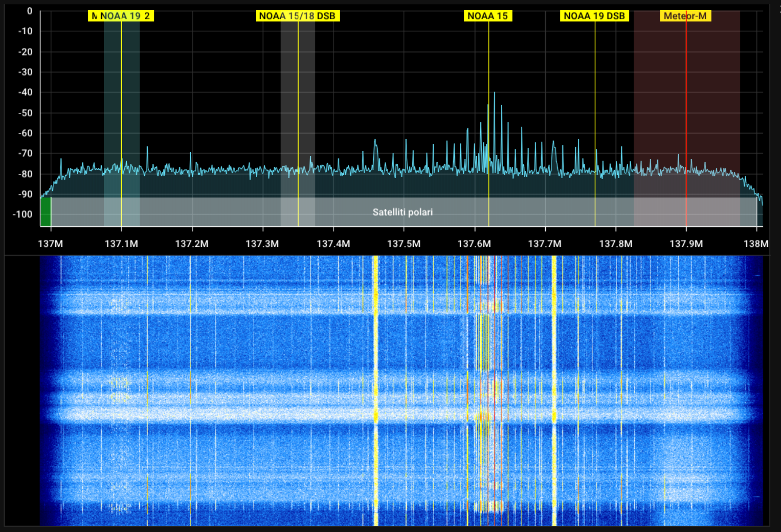Click the red Meteor-M tuning line in spectrum

[686, 119]
